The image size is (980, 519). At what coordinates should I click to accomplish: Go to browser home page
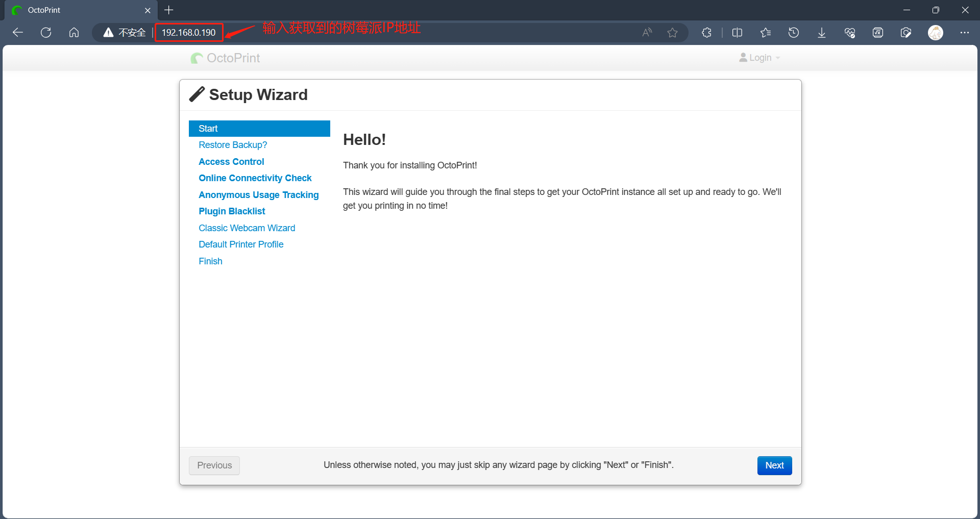pos(74,33)
